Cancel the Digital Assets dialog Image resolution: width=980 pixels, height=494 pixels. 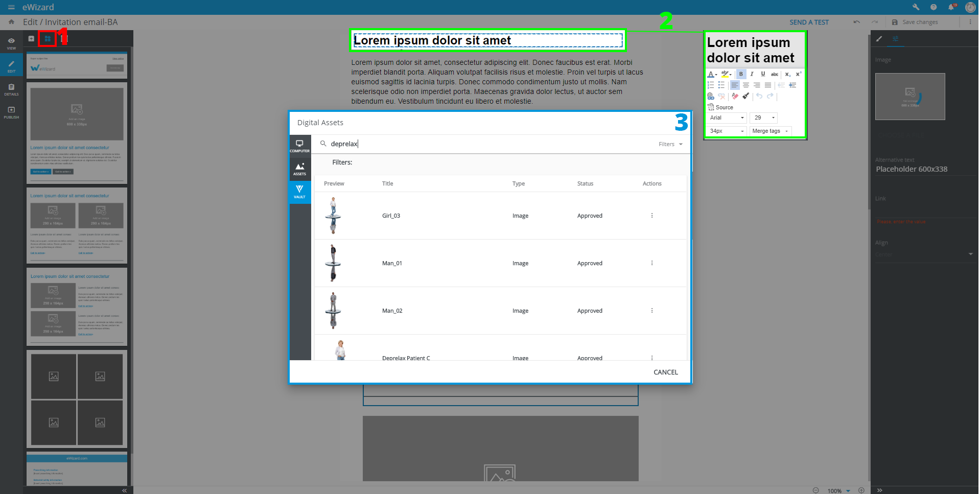coord(665,372)
